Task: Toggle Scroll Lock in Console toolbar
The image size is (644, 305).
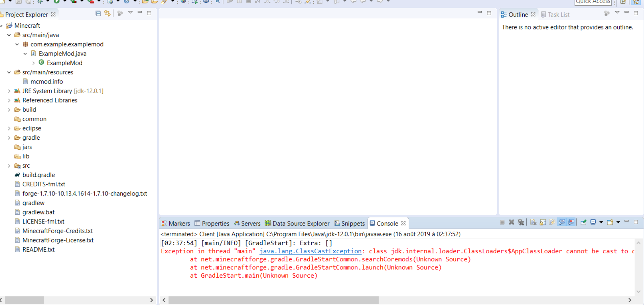Action: 543,222
